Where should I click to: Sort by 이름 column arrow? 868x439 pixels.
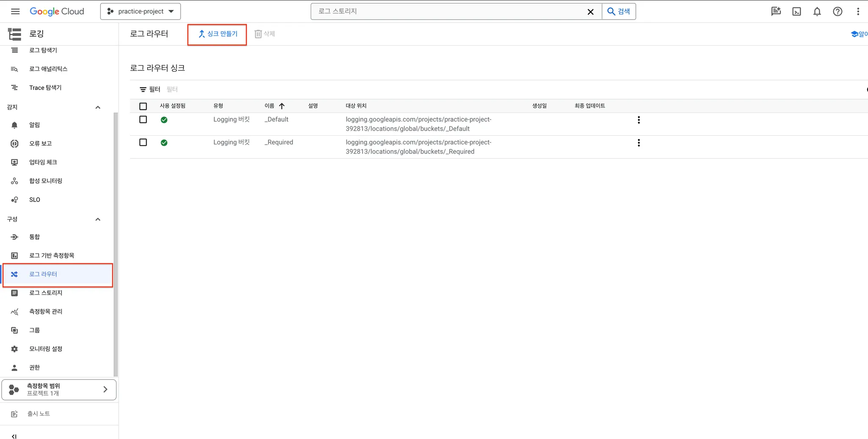[x=282, y=106]
